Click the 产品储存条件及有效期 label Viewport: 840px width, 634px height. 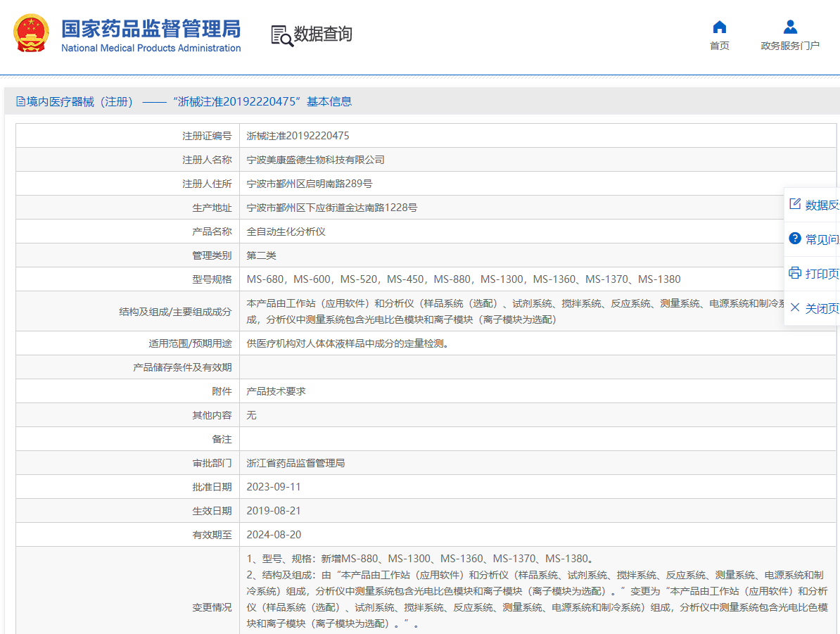click(183, 367)
